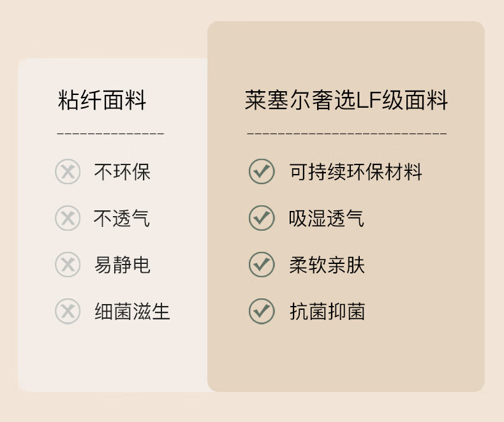The width and height of the screenshot is (504, 422).
Task: Click the 易静电 text
Action: (x=122, y=265)
